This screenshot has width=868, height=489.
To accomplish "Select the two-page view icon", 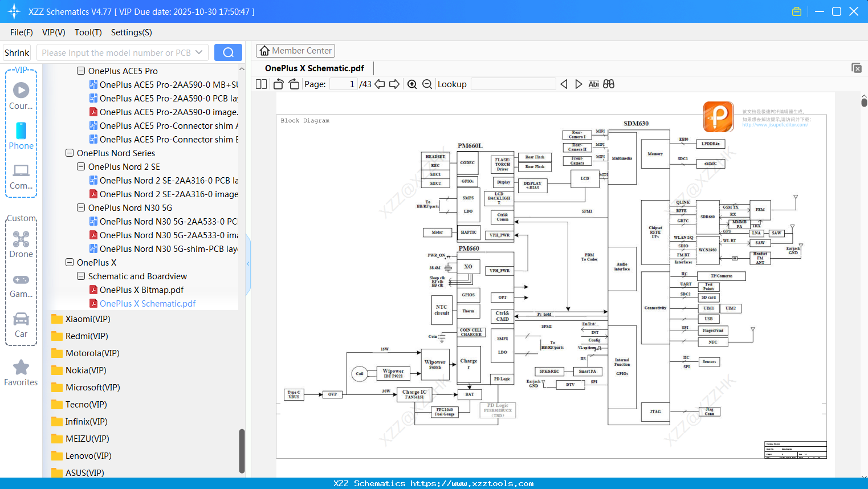I will tap(260, 84).
